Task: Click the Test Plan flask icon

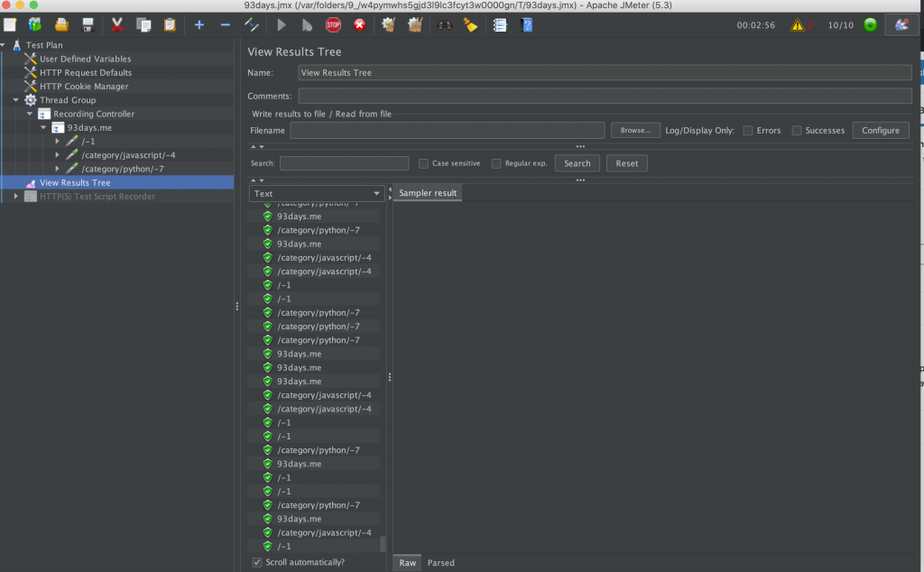Action: tap(16, 45)
